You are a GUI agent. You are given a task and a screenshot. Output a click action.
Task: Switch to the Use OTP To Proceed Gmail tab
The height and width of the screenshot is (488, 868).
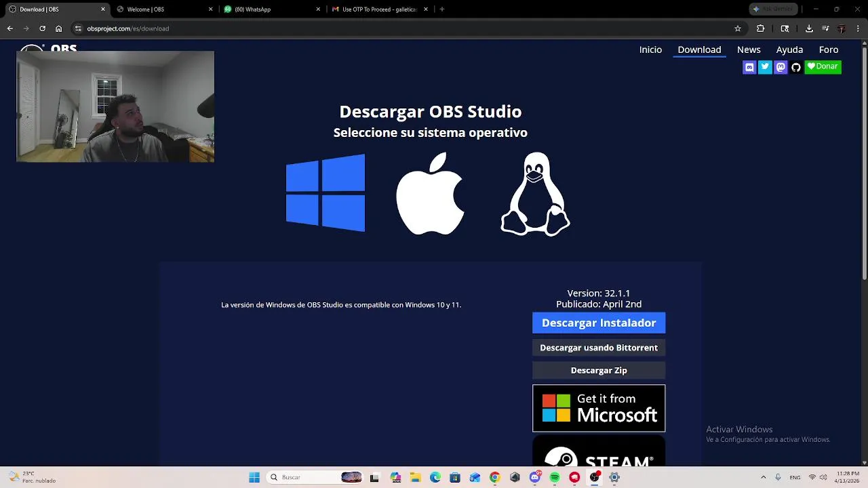coord(378,9)
